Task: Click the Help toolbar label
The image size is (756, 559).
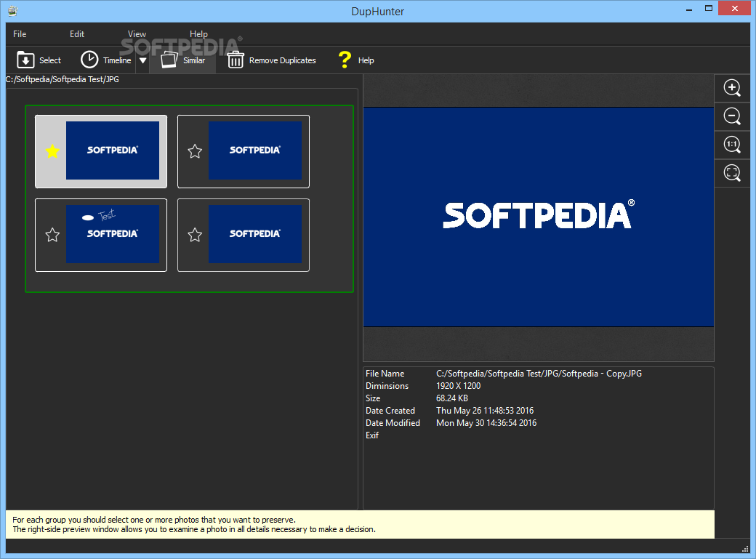Action: (366, 60)
